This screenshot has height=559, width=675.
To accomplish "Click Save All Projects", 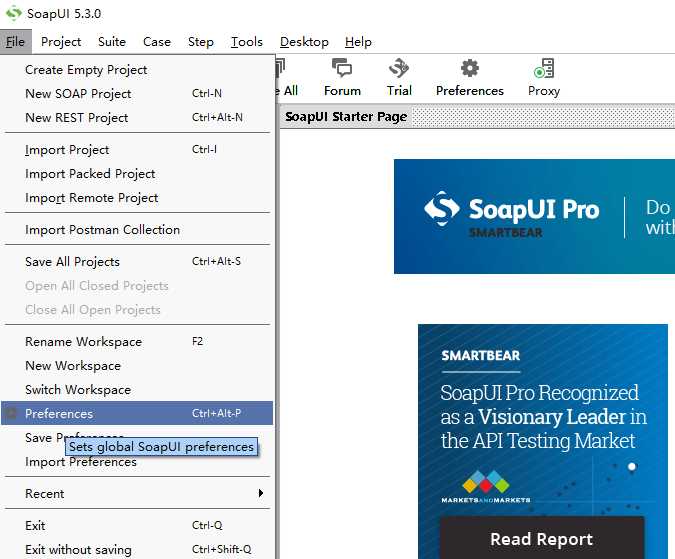I will pos(137,262).
